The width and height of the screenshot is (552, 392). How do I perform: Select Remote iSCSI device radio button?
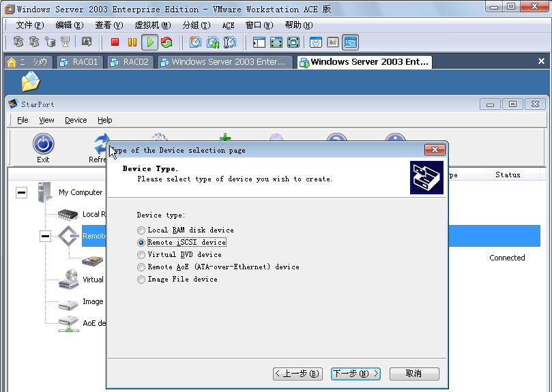[141, 243]
